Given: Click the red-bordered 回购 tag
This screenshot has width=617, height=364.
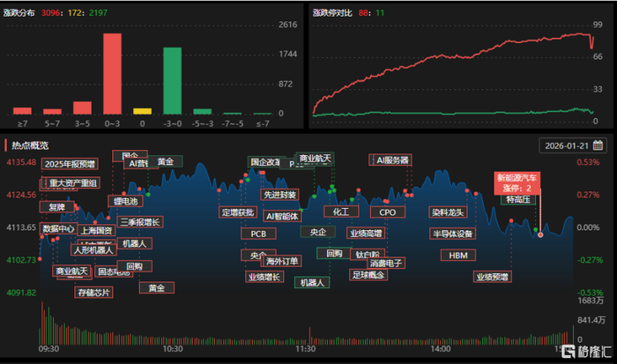Looking at the screenshot, I should [134, 266].
